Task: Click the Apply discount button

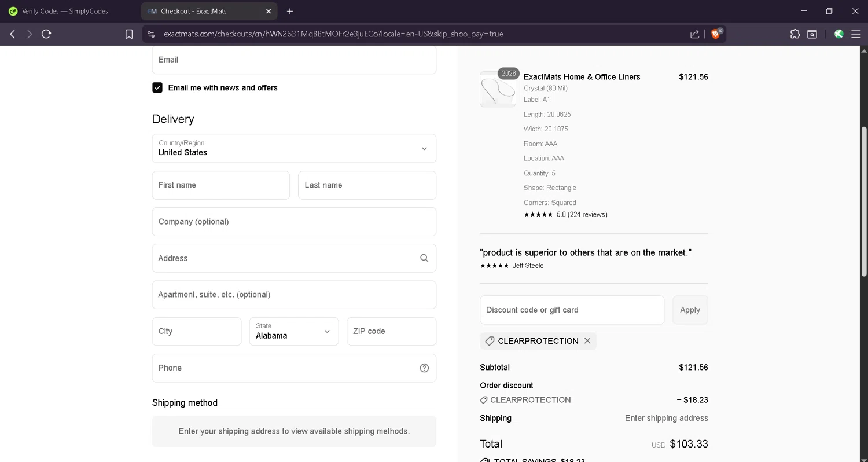Action: click(690, 310)
